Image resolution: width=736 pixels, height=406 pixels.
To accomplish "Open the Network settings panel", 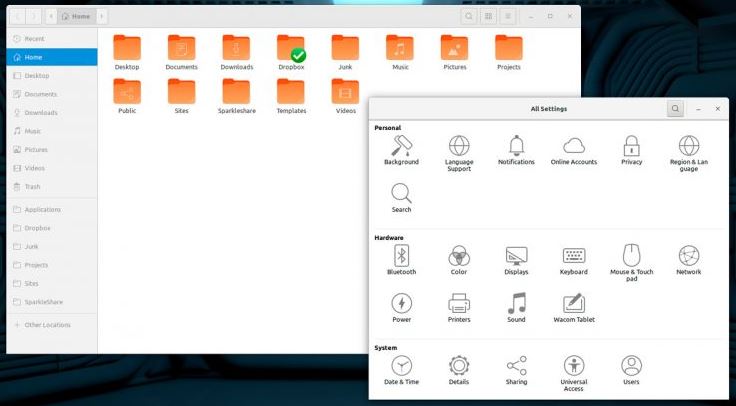I will pos(689,256).
